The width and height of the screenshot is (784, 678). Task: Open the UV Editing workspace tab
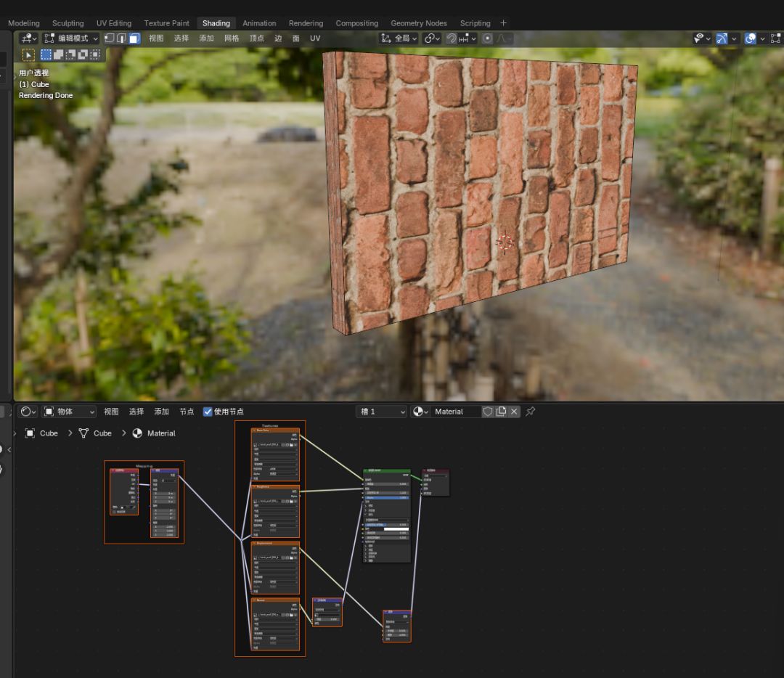tap(114, 23)
